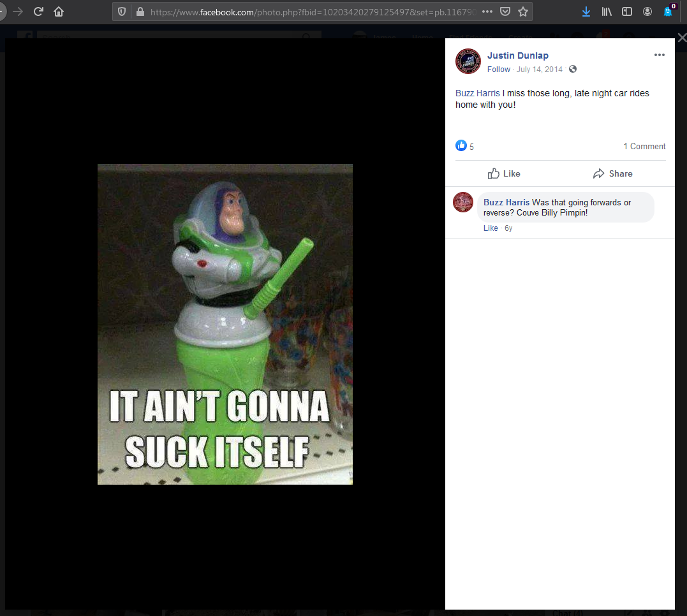Like the photo post

504,173
